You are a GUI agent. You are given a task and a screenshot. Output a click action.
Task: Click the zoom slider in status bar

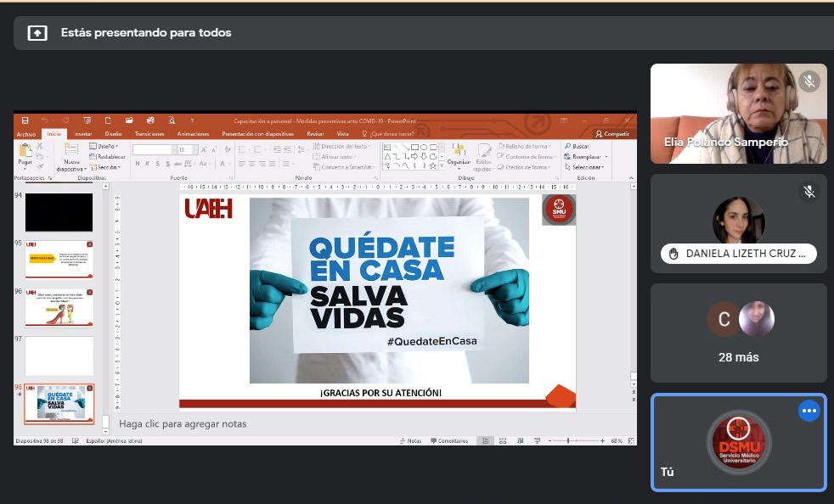pyautogui.click(x=566, y=441)
